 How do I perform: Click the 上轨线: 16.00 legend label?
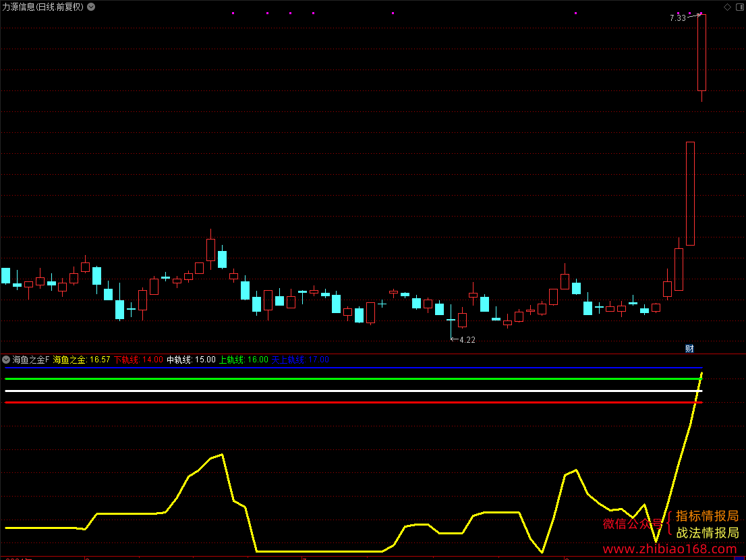(243, 360)
